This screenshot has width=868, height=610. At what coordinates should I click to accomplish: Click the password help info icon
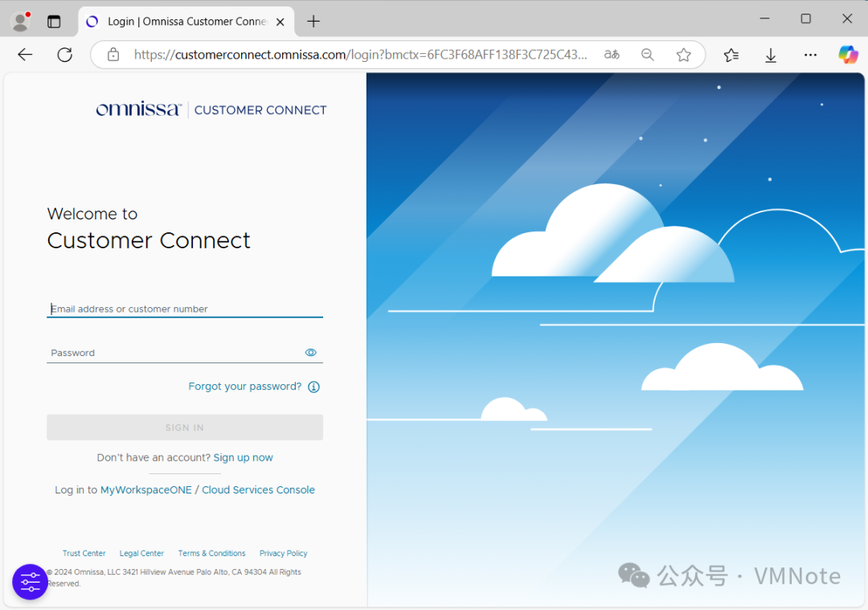click(x=314, y=387)
